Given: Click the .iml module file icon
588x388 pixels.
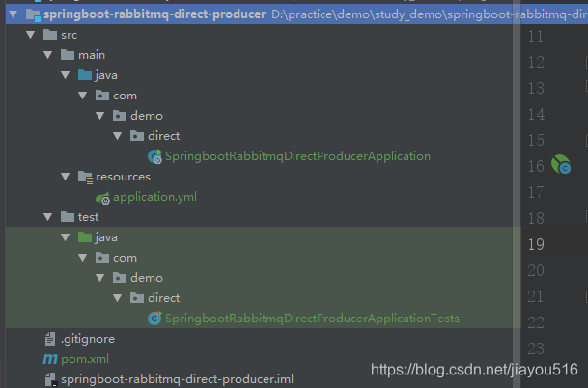Looking at the screenshot, I should click(50, 379).
